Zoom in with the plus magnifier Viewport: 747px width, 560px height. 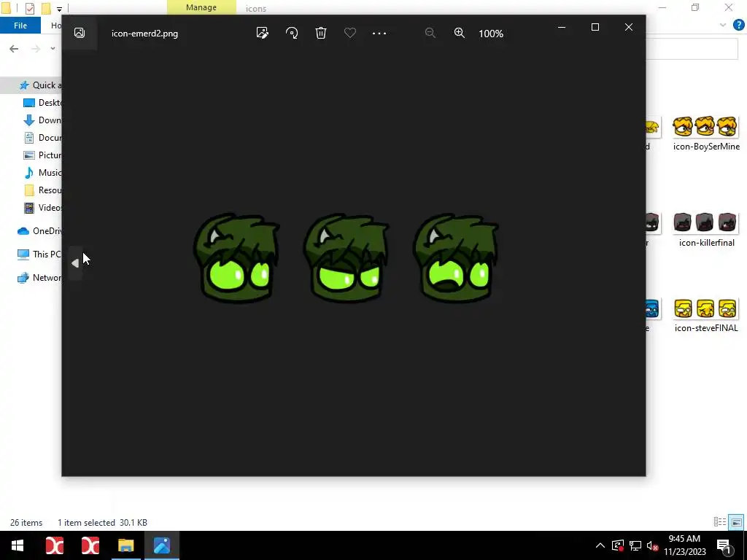click(460, 33)
